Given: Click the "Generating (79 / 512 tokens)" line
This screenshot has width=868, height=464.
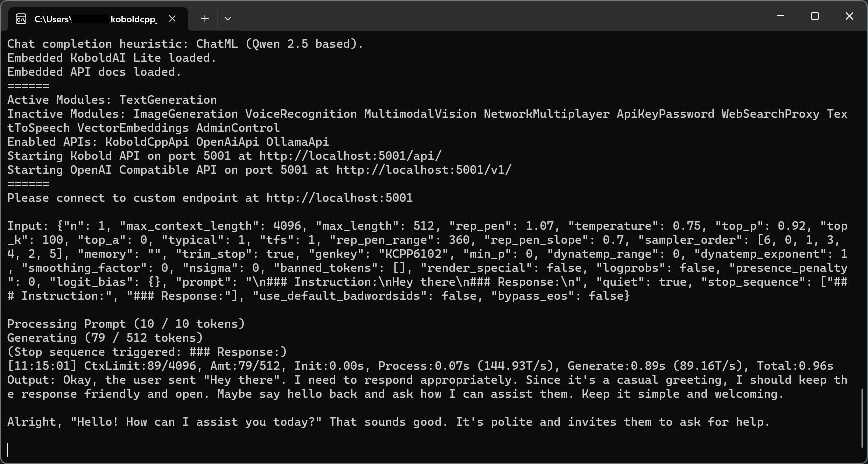Looking at the screenshot, I should click(x=105, y=338).
